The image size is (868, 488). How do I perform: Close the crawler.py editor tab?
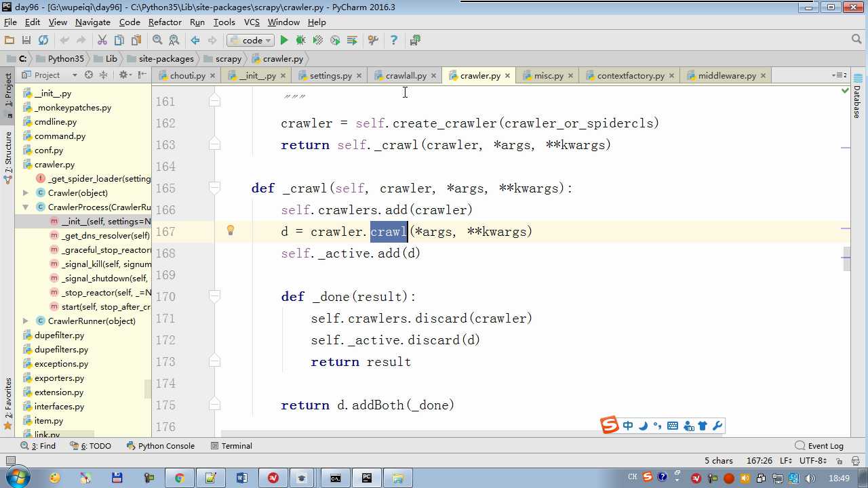(x=507, y=76)
